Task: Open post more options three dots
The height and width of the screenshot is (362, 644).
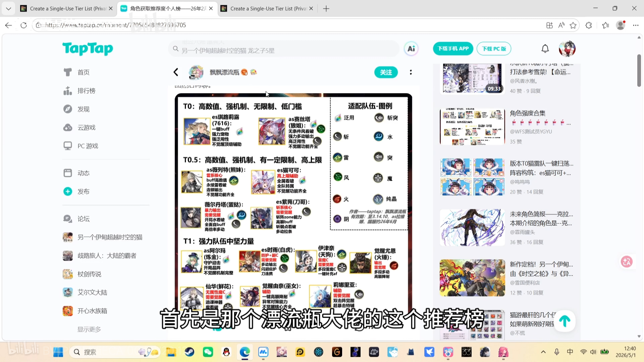Action: click(x=411, y=72)
